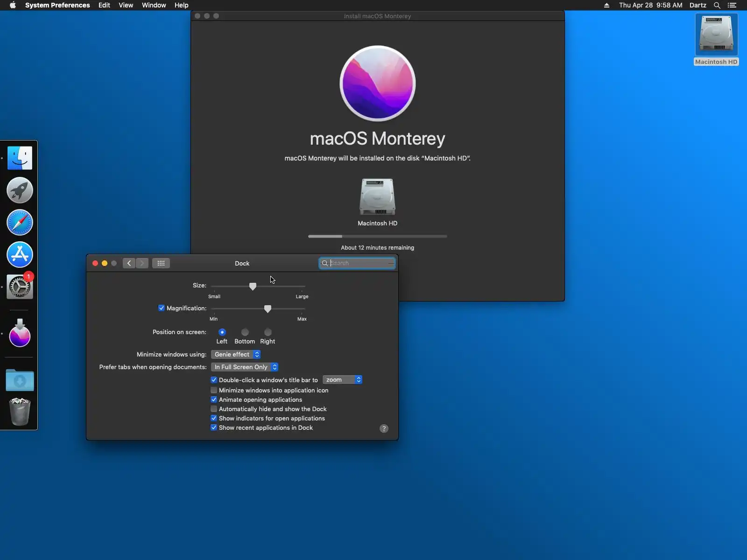Click the 'Small' label under Size slider

pyautogui.click(x=214, y=296)
